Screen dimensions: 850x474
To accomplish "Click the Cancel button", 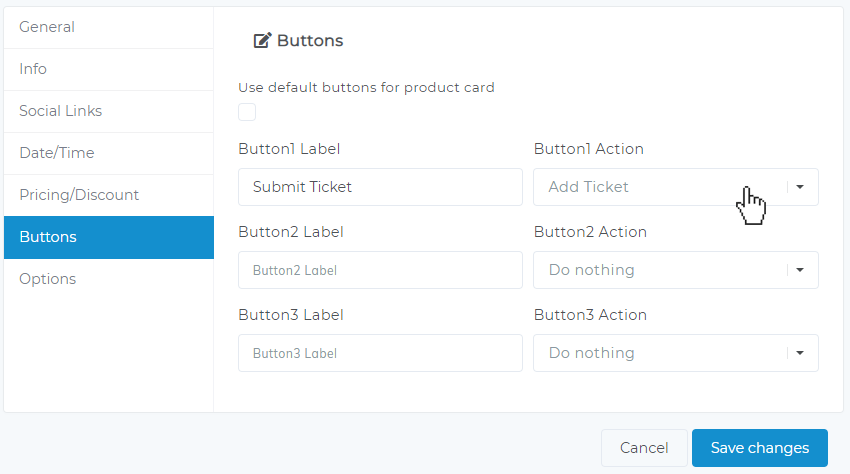I will click(x=644, y=448).
